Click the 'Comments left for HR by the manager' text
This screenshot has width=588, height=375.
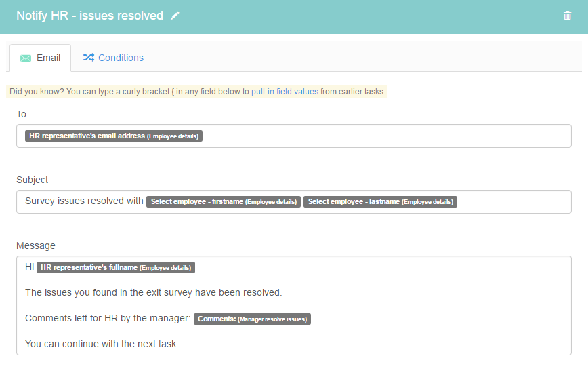[x=108, y=318]
